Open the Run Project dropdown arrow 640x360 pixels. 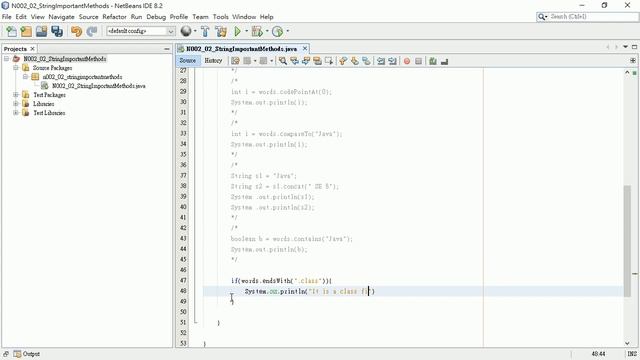(x=247, y=31)
